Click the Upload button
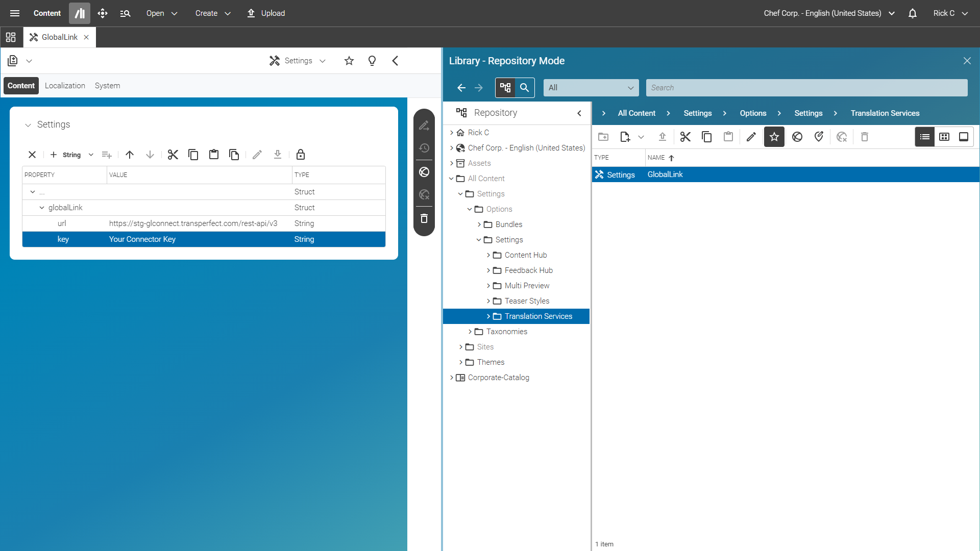980x551 pixels. tap(266, 13)
